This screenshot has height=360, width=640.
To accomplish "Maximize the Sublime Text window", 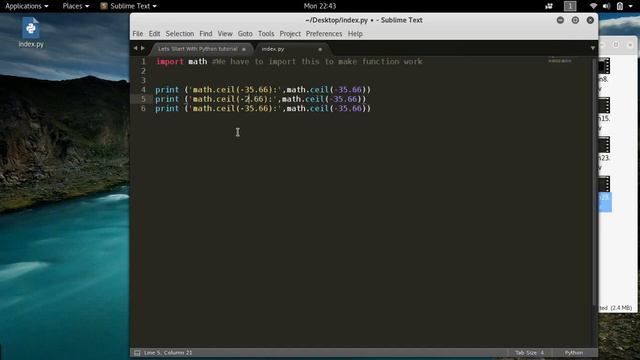I will click(575, 20).
